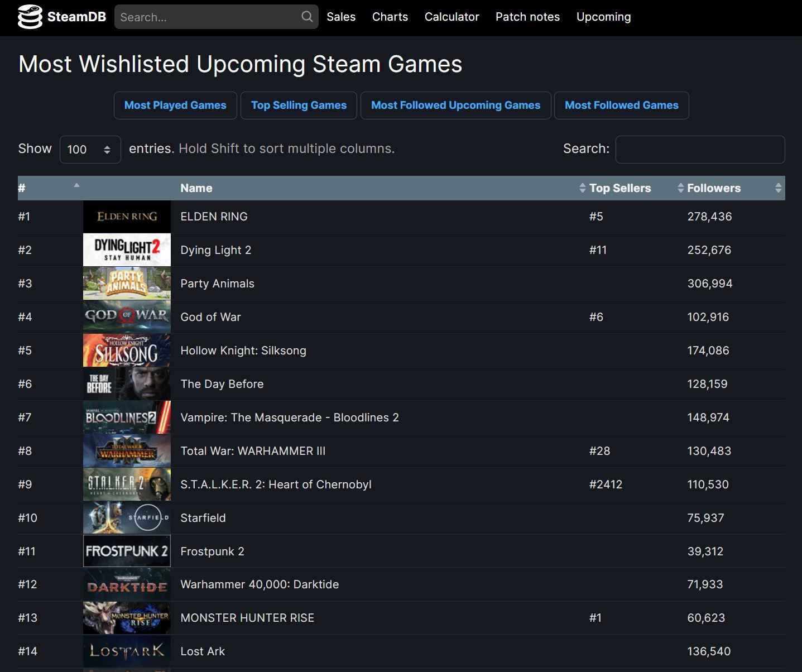
Task: Open the Frostpunk 2 name link
Action: [x=212, y=551]
